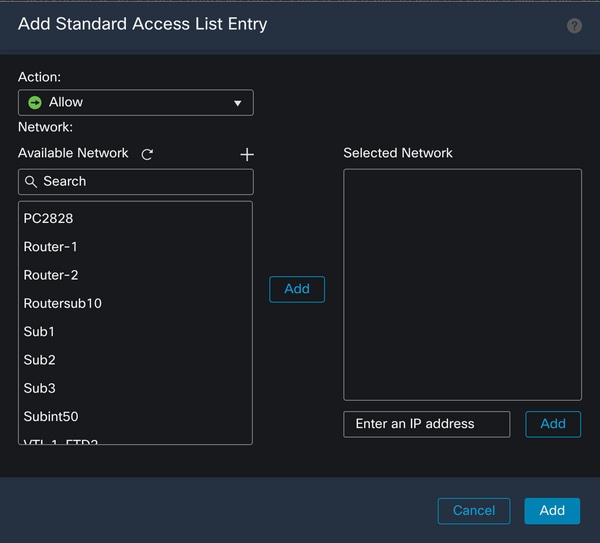Click the Enter an IP address field
Viewport: 600px width, 543px height.
(x=427, y=424)
